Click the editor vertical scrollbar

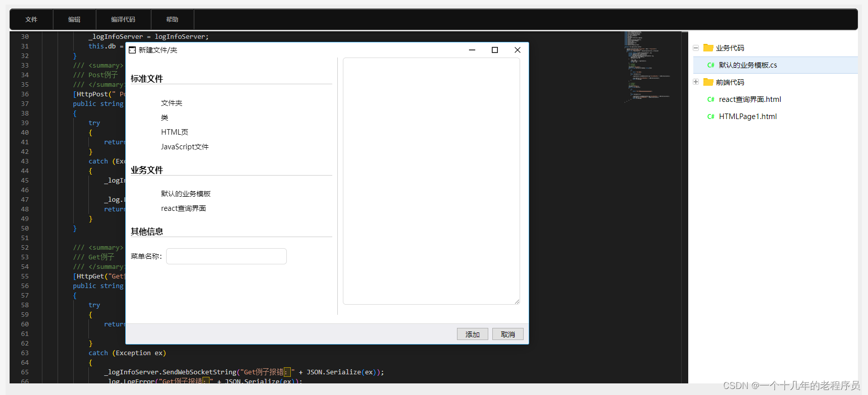pos(685,207)
